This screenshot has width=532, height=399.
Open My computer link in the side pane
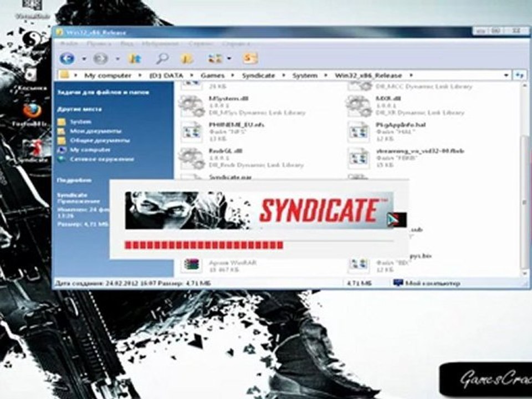click(90, 150)
